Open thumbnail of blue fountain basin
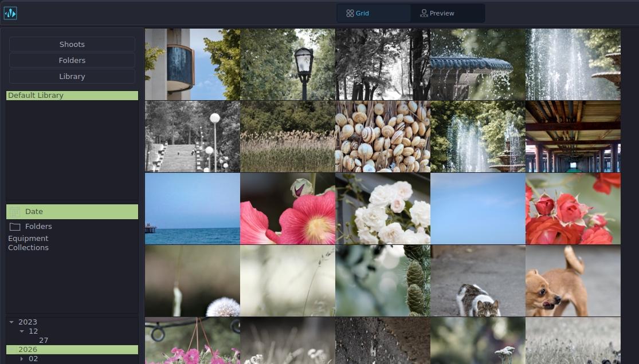 tap(478, 64)
